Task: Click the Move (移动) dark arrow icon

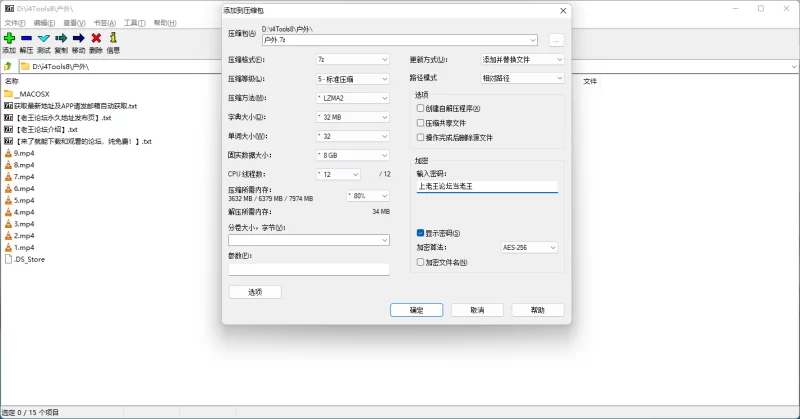Action: [79, 38]
